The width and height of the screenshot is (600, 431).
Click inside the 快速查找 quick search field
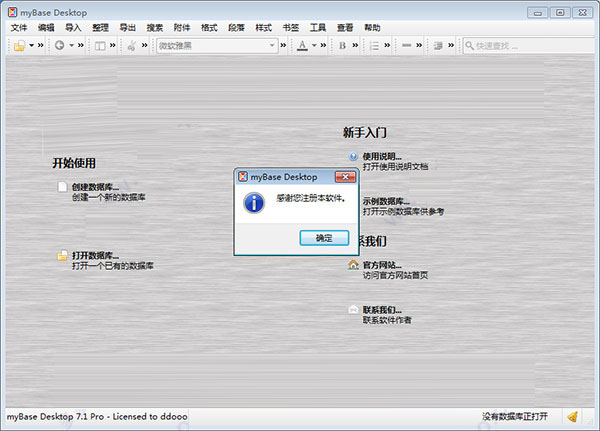pos(530,46)
